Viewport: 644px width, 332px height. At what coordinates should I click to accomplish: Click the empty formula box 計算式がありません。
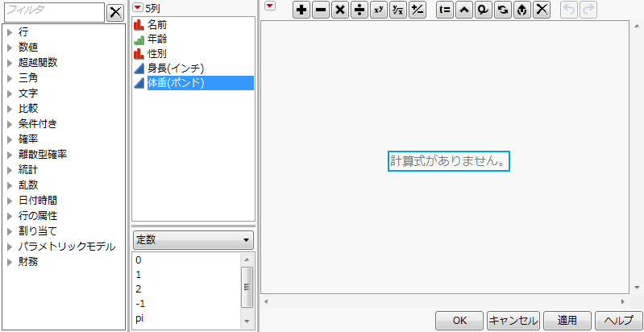tap(448, 161)
